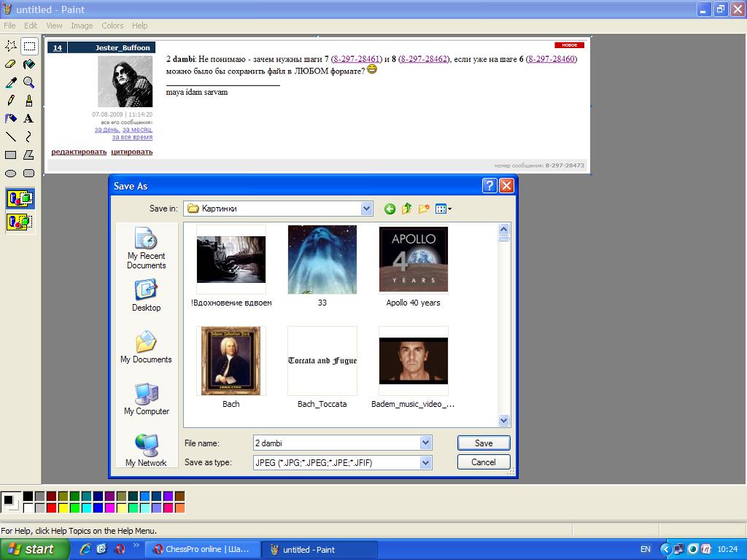Image resolution: width=747 pixels, height=560 pixels.
Task: Select the Fill With Color bucket tool
Action: 28,64
